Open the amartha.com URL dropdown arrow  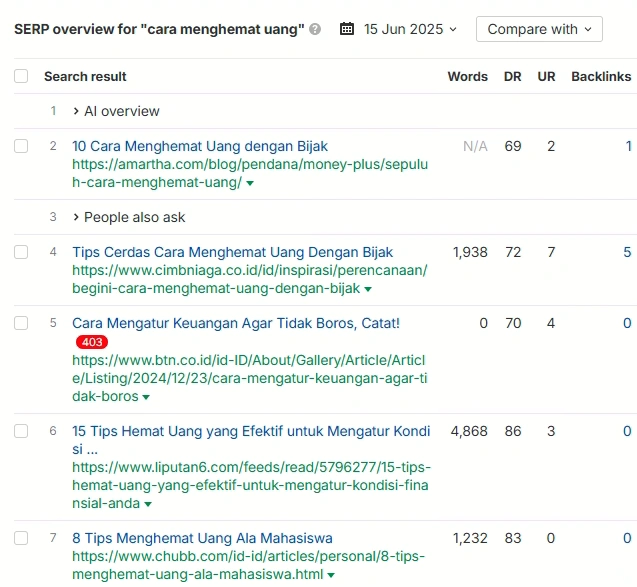tap(250, 183)
